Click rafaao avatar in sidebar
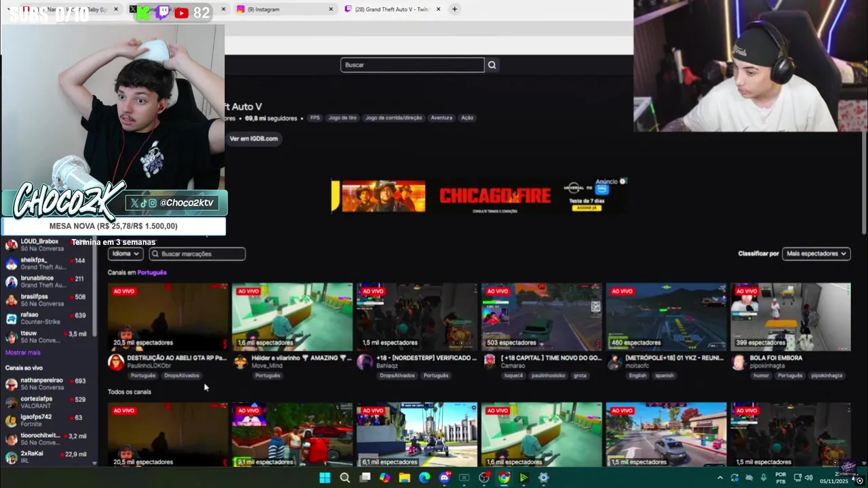 (12, 318)
